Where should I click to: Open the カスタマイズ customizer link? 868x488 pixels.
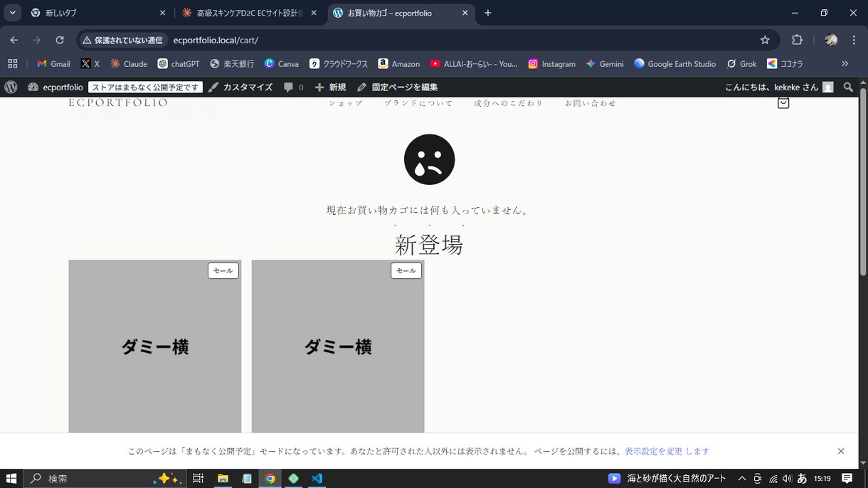240,87
